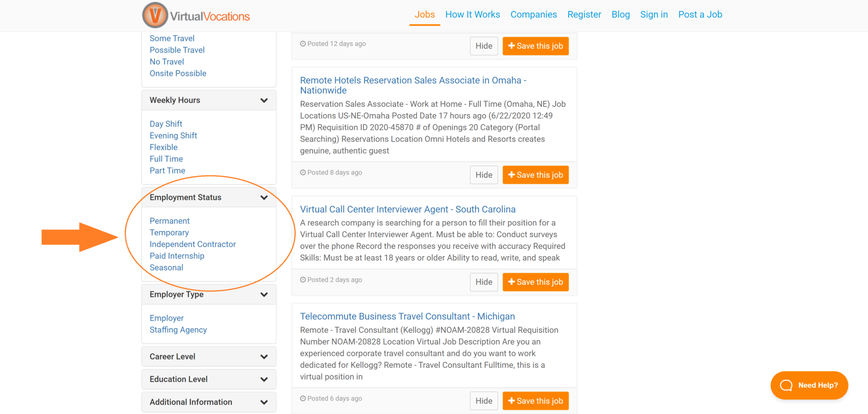Screen dimensions: 868x414
Task: Click the Weekly Hours heading text
Action: (175, 100)
